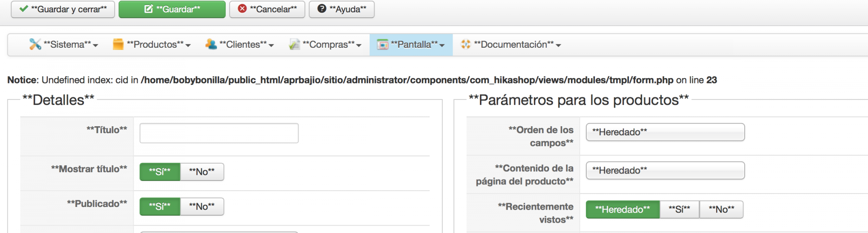Click the Pantalla screen icon
Screen dimensions: 868x233
click(382, 45)
